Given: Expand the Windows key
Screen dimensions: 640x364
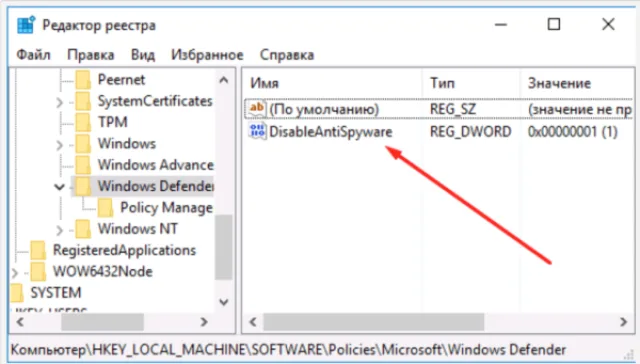Looking at the screenshot, I should (60, 144).
